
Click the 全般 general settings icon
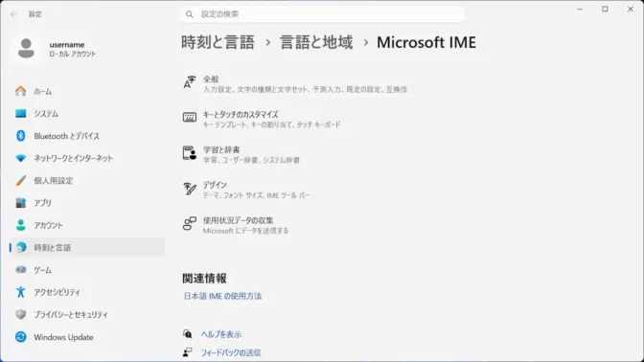(190, 82)
